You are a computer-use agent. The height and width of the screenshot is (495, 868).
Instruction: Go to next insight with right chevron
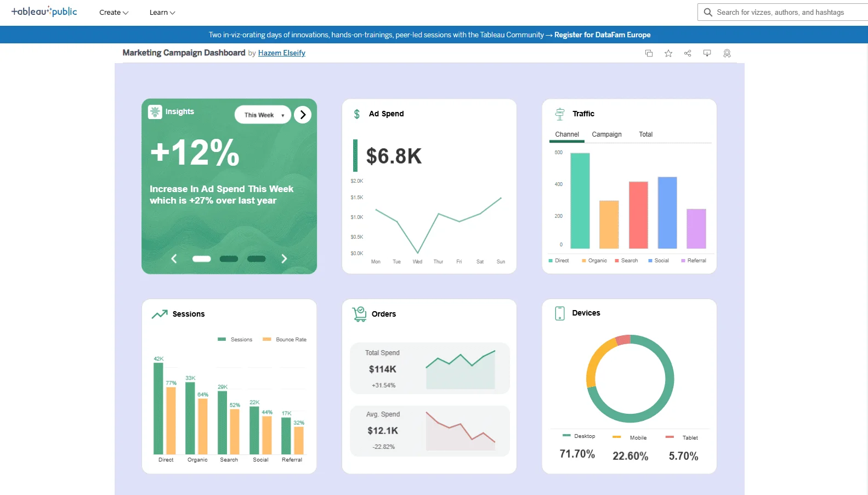point(284,258)
